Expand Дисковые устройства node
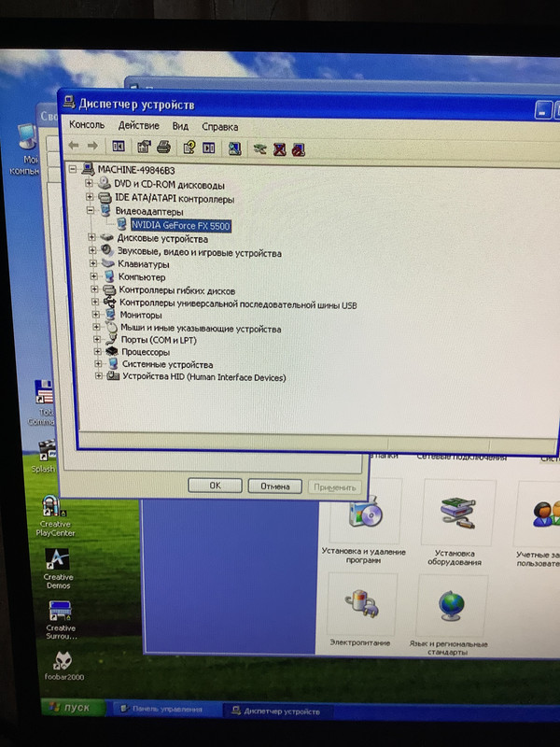560x747 pixels. (x=91, y=237)
